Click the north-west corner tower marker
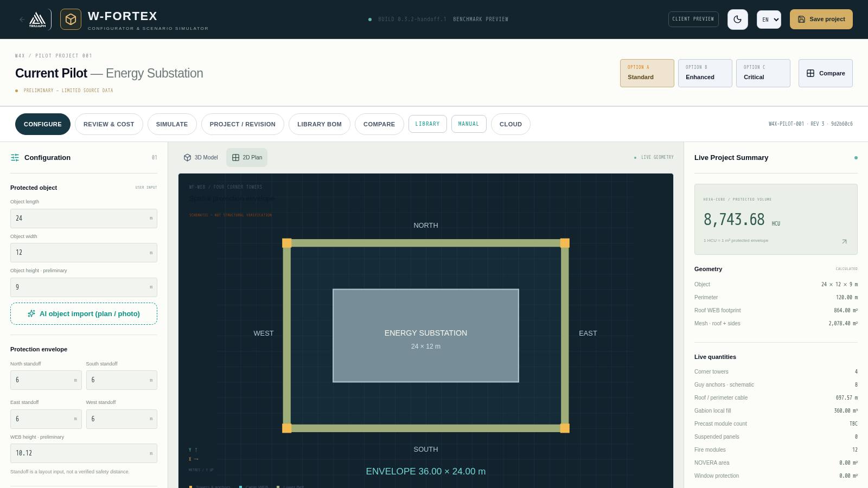Image resolution: width=868 pixels, height=488 pixels. (x=287, y=243)
